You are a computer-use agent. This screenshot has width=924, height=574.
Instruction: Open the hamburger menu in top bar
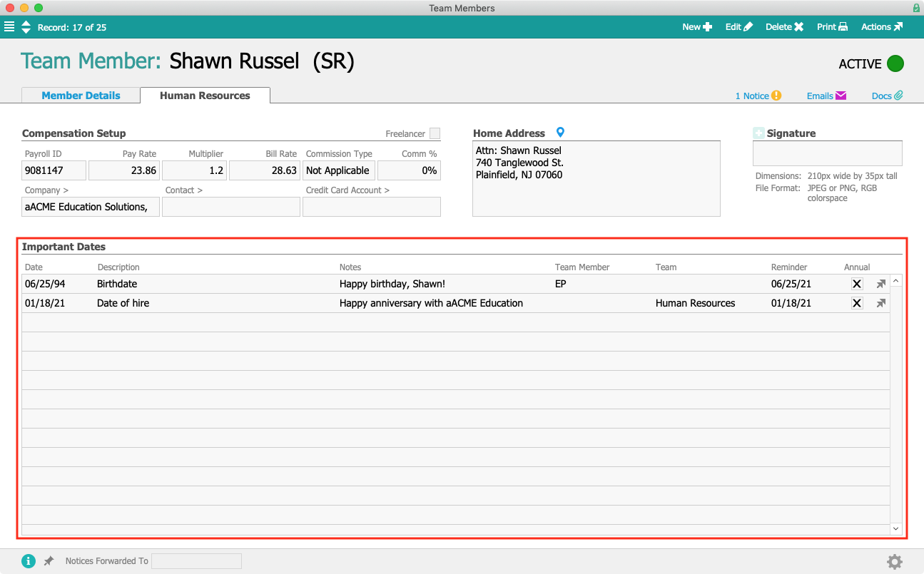9,27
